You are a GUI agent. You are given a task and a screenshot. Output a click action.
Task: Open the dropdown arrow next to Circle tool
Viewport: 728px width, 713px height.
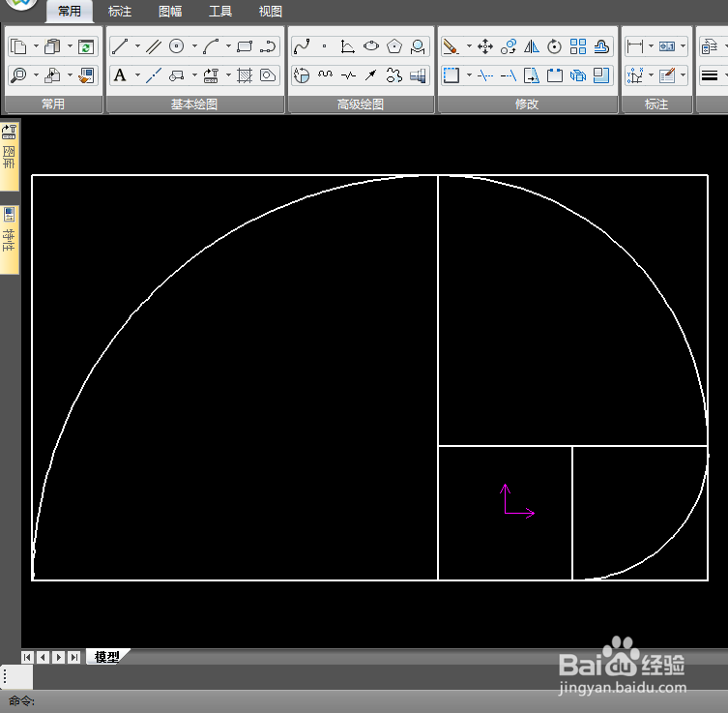[194, 46]
